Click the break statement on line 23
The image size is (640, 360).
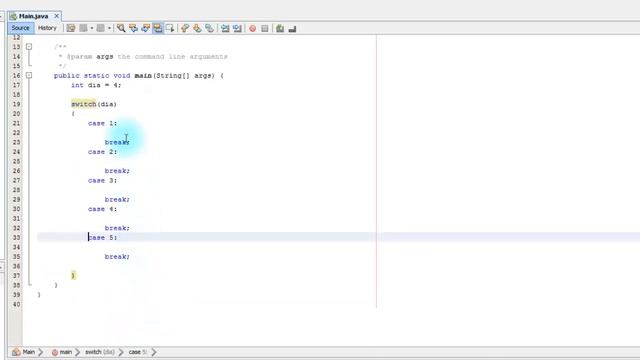[117, 142]
